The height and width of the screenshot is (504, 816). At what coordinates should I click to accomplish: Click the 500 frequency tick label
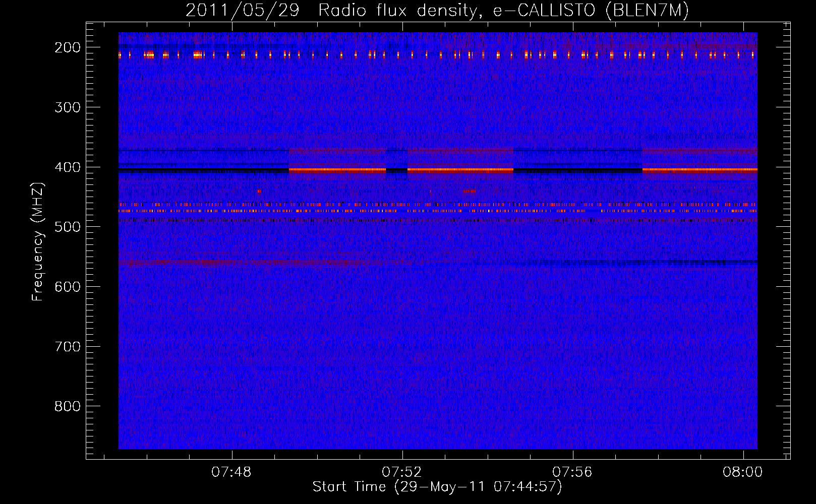click(x=68, y=227)
